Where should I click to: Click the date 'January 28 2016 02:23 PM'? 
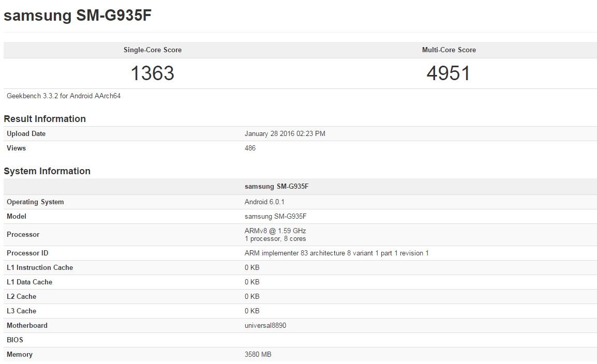click(x=285, y=133)
